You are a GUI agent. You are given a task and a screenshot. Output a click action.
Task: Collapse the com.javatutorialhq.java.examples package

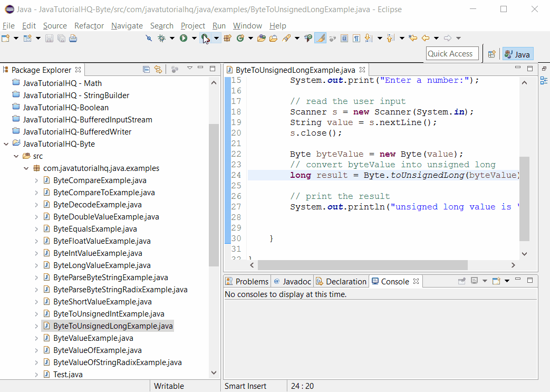point(25,168)
